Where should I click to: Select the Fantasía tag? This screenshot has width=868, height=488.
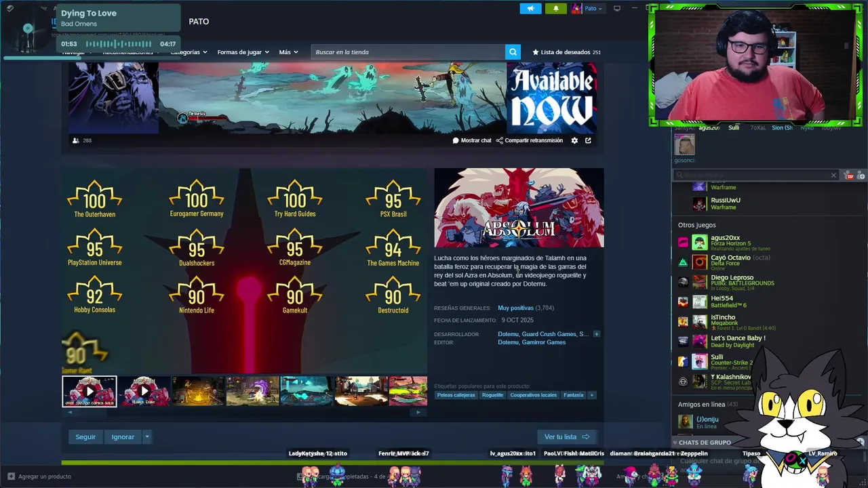point(573,395)
